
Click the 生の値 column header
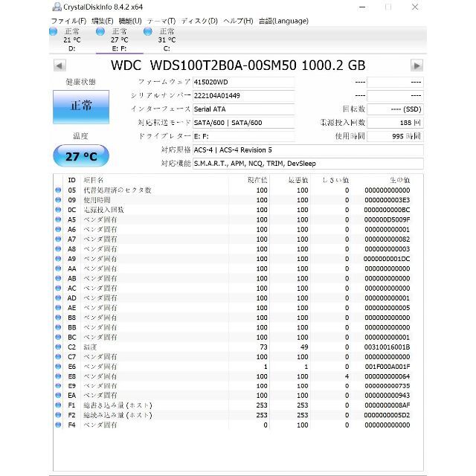400,180
